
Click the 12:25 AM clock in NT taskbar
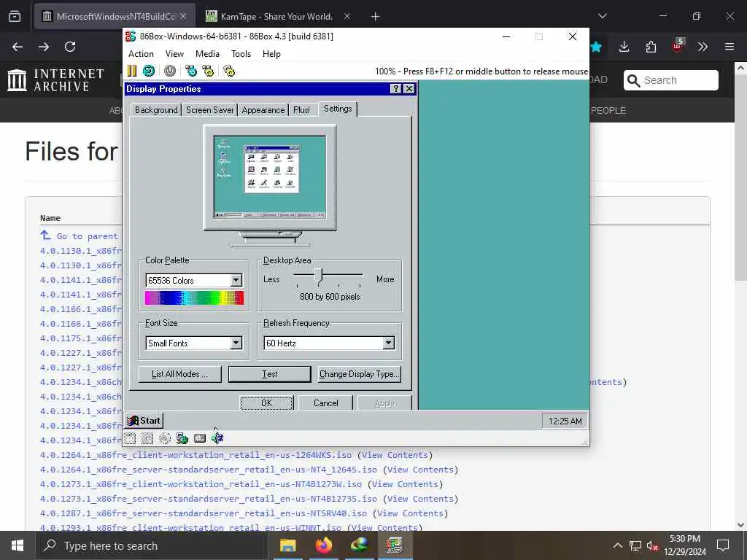coord(565,421)
